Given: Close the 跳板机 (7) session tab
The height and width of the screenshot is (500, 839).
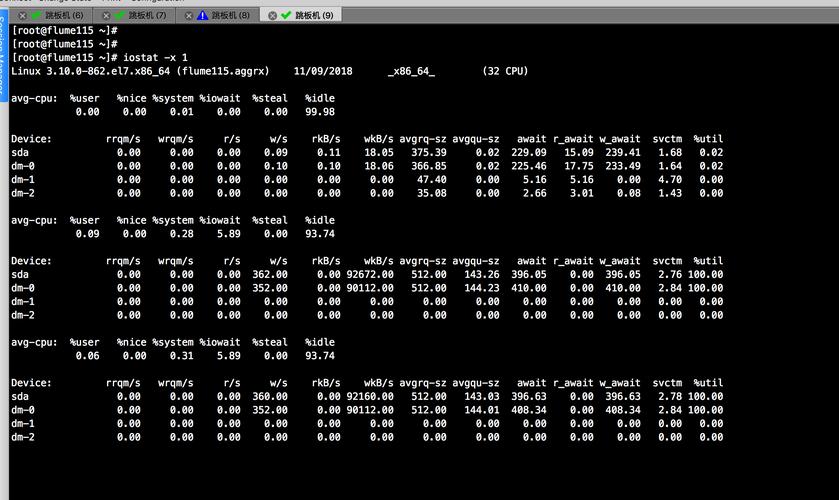Looking at the screenshot, I should tap(106, 16).
